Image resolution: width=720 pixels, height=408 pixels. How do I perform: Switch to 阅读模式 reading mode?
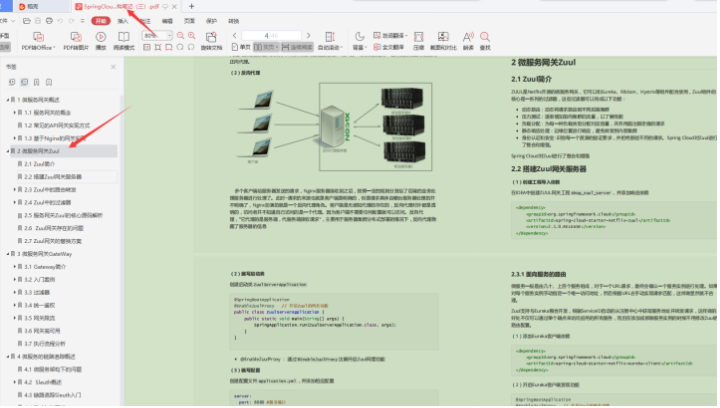coord(124,40)
